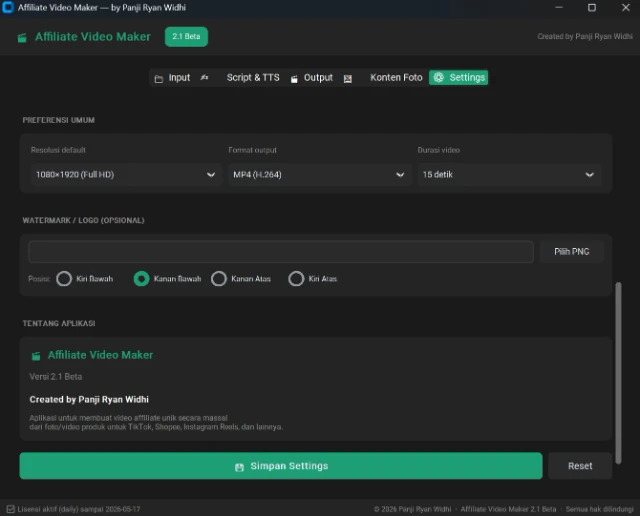Image resolution: width=640 pixels, height=516 pixels.
Task: Click the Reset button
Action: tap(580, 466)
